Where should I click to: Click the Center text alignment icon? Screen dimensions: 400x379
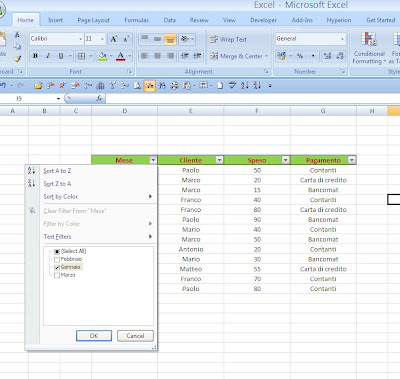click(x=157, y=56)
